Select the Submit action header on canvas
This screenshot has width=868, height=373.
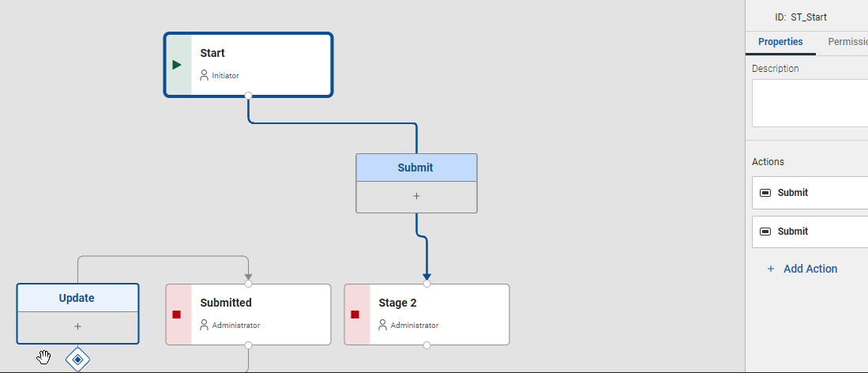(x=416, y=168)
